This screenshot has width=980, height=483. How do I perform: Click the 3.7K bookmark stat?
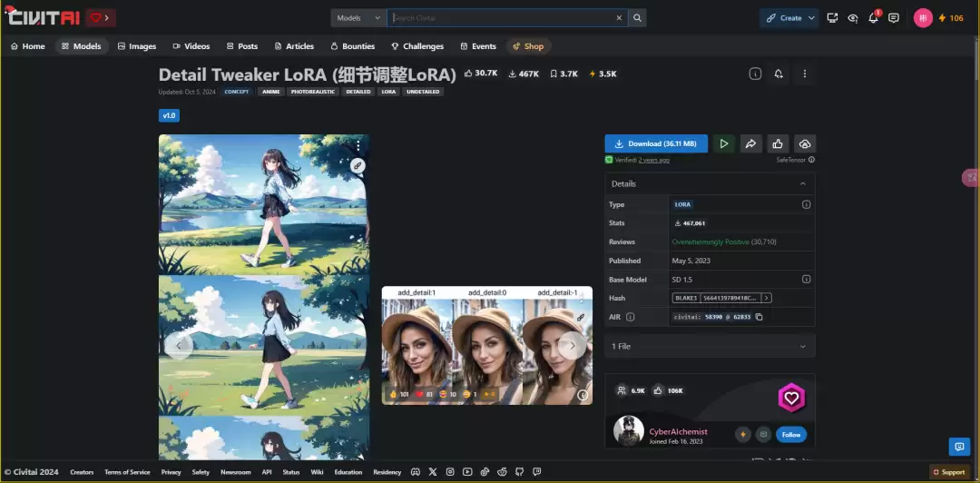click(563, 74)
